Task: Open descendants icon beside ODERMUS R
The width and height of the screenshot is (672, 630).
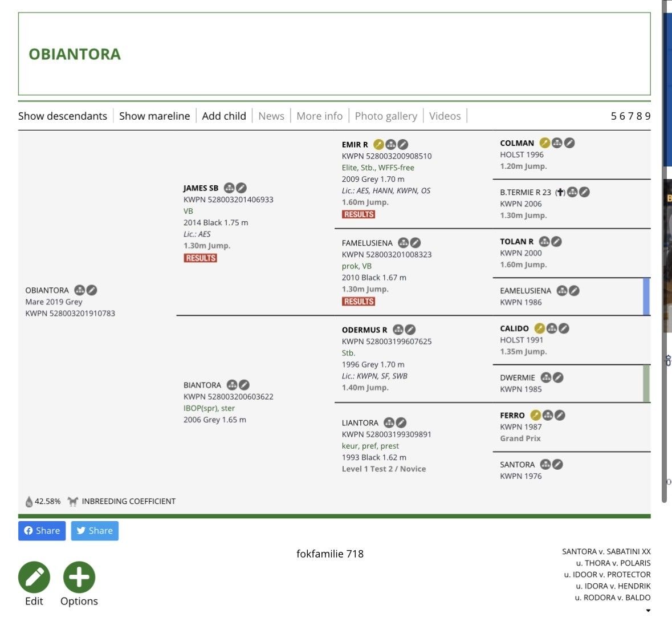Action: (398, 330)
